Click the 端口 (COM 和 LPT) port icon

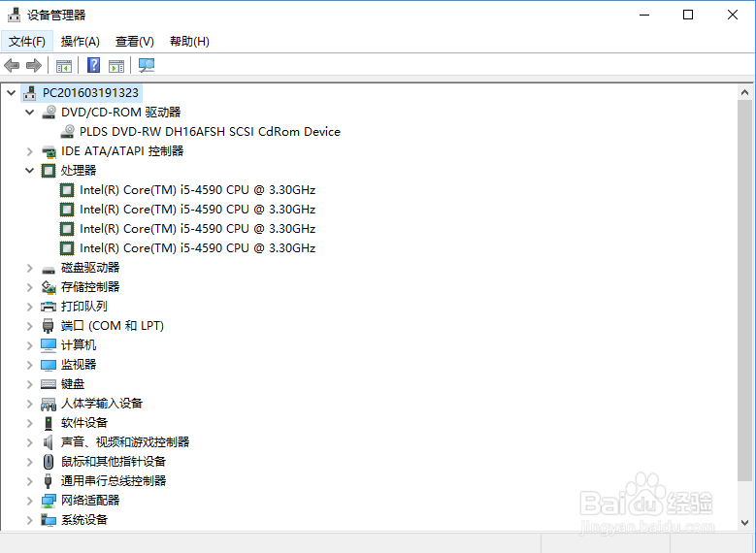click(x=49, y=326)
